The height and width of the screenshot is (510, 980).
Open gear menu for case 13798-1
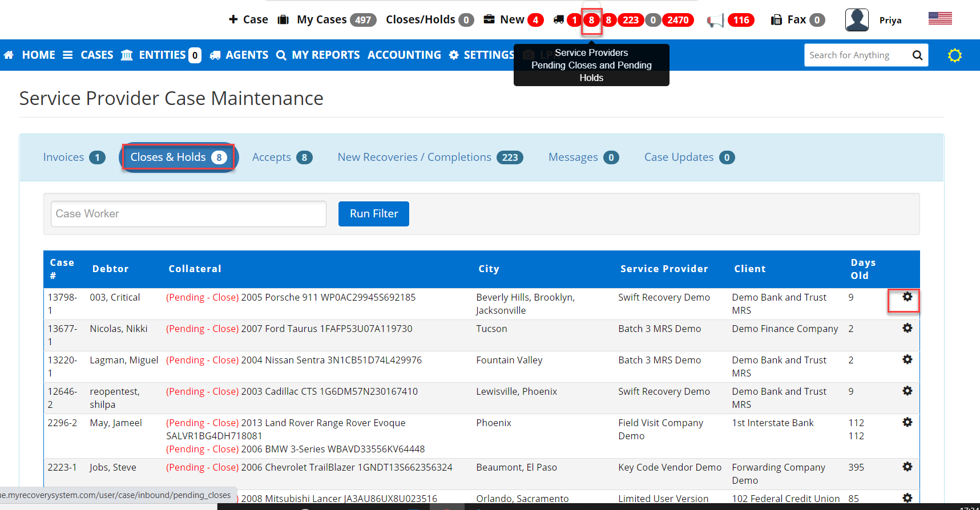pyautogui.click(x=907, y=297)
